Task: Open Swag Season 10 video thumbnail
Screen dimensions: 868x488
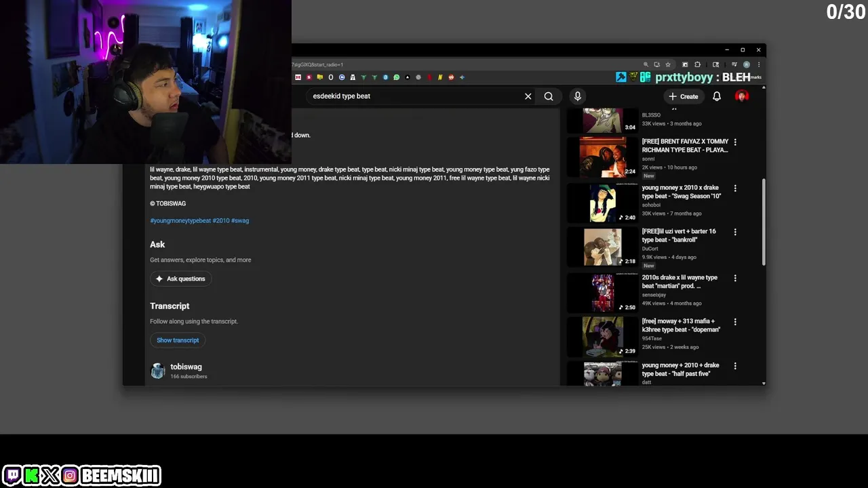Action: coord(603,203)
